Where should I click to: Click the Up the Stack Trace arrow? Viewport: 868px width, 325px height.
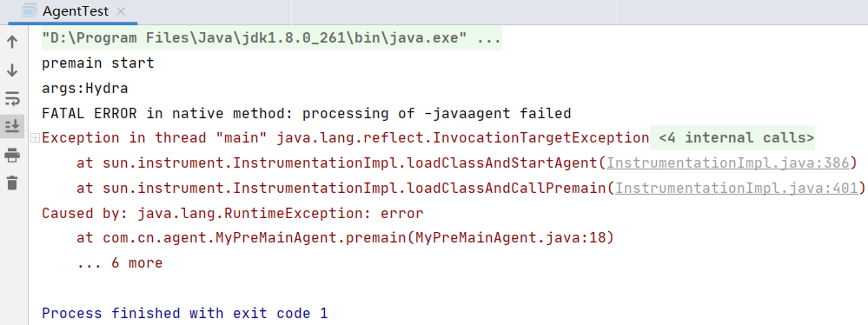pyautogui.click(x=12, y=42)
